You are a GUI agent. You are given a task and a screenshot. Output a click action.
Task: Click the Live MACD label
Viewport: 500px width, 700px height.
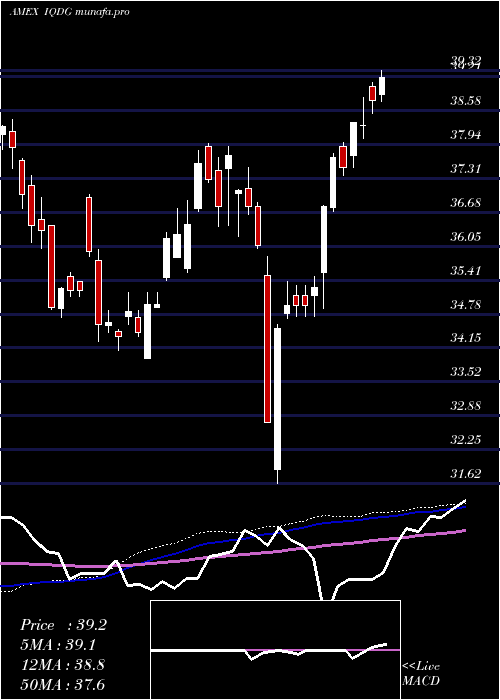click(421, 673)
